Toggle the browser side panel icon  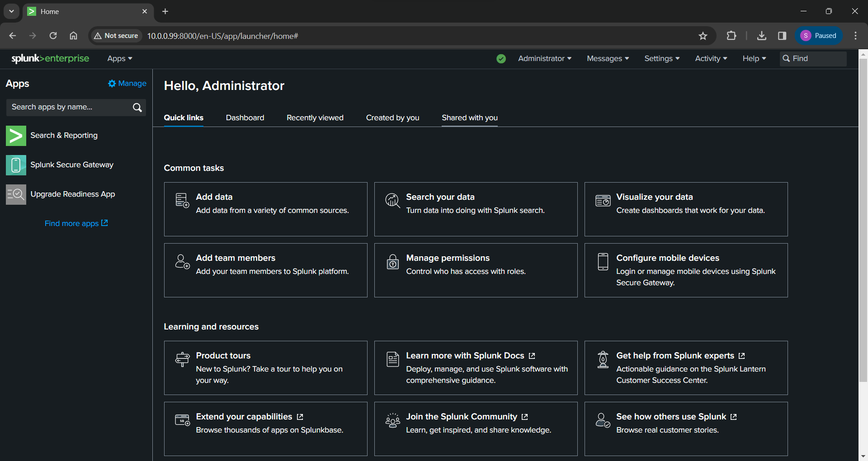coord(782,36)
